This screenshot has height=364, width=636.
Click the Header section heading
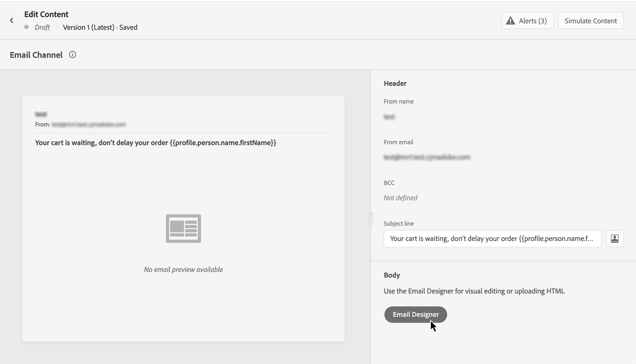point(395,83)
